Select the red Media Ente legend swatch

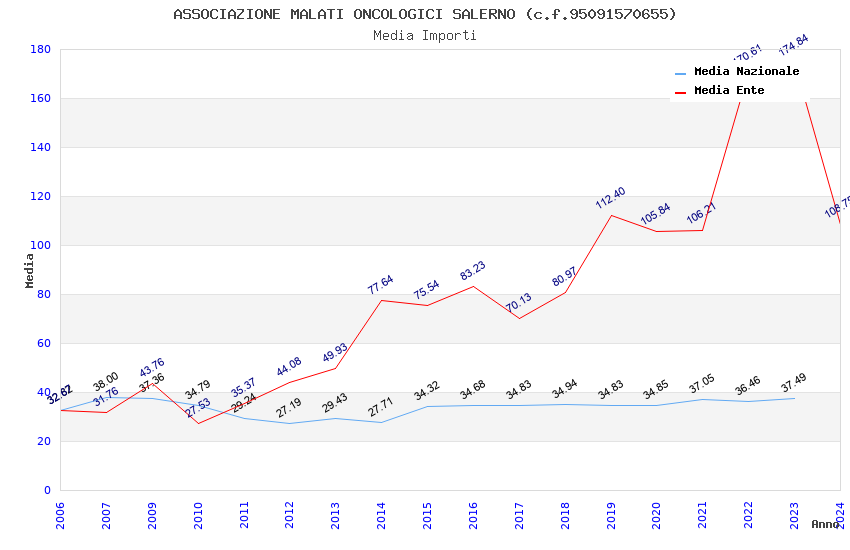680,92
